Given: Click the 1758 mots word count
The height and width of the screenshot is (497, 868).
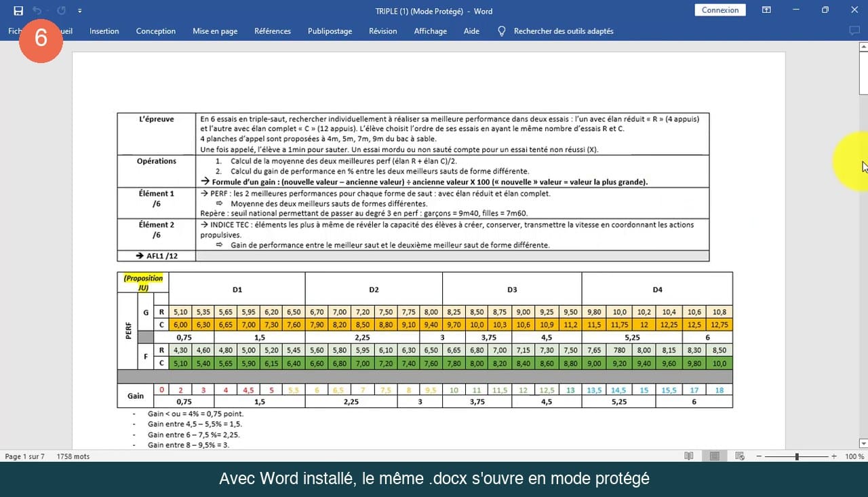Looking at the screenshot, I should tap(73, 456).
